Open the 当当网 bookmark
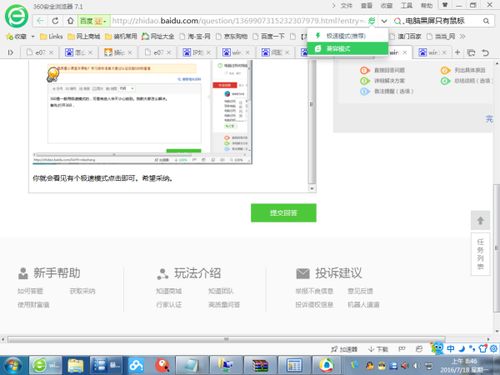Image resolution: width=500 pixels, height=375 pixels. tap(441, 36)
